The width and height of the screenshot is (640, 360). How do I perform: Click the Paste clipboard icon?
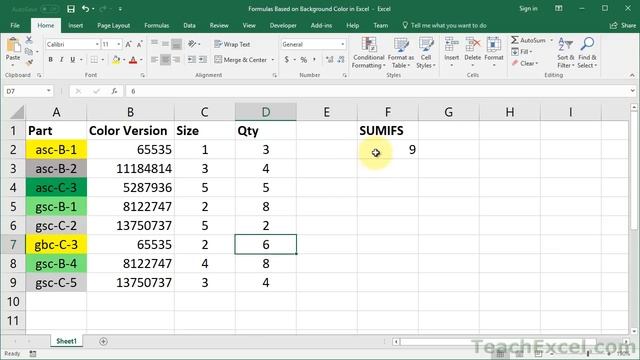pos(13,45)
